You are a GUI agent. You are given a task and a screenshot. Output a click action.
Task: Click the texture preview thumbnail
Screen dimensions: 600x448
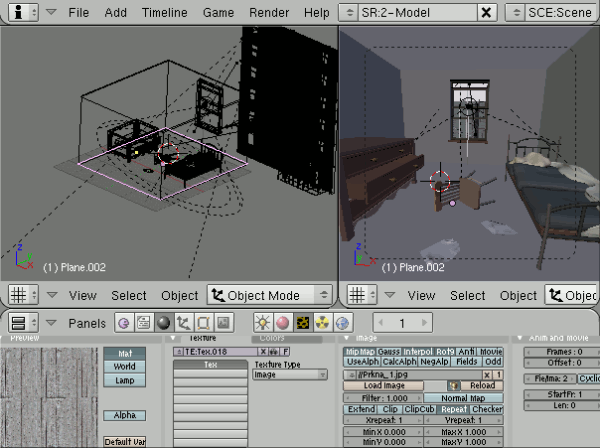[x=49, y=397]
